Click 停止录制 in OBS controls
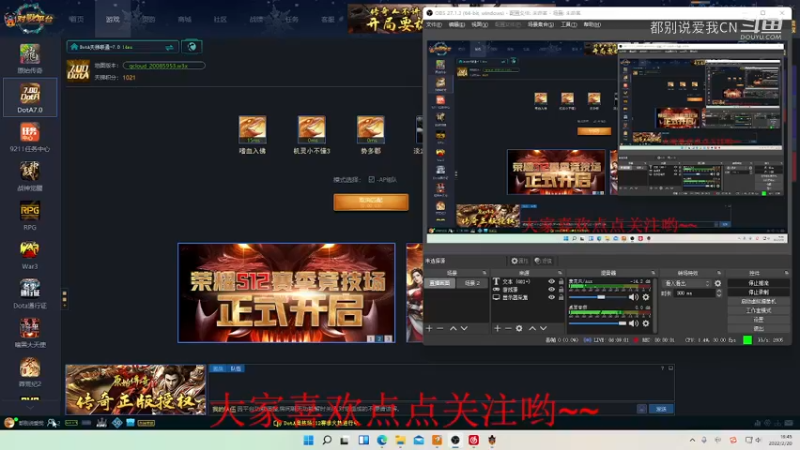Screen dimensions: 800x450 tap(758, 292)
